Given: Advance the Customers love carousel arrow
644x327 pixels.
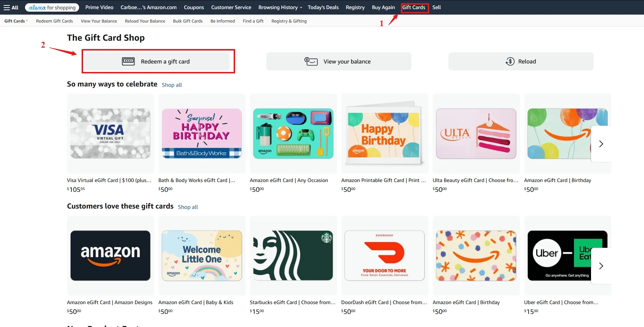Looking at the screenshot, I should 601,266.
